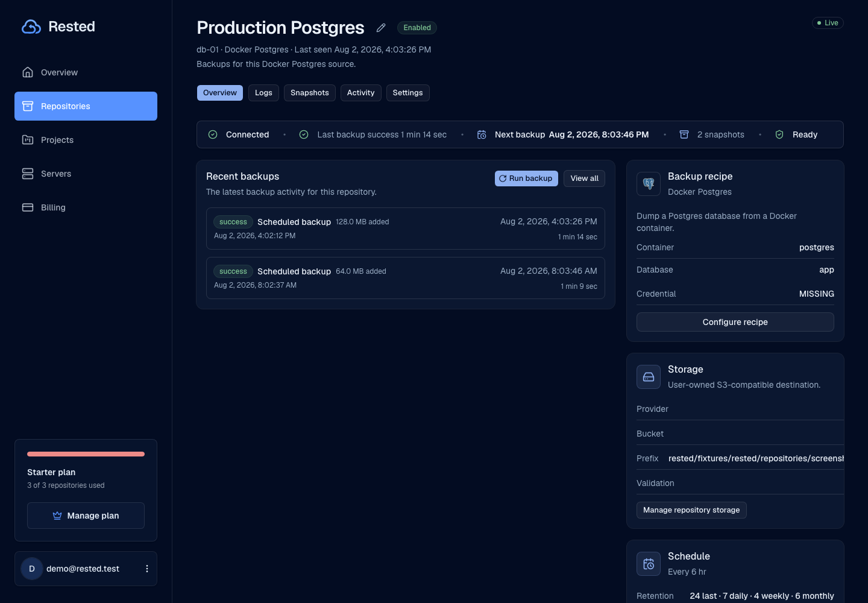Click the Next backup calendar-clock icon

pos(482,134)
